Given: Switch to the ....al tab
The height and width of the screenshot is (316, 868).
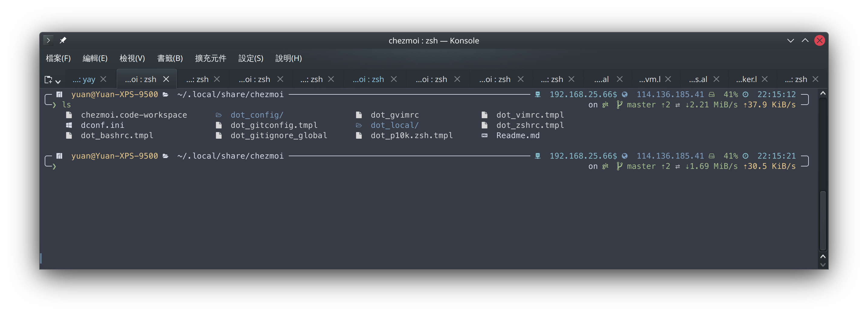Looking at the screenshot, I should click(601, 79).
